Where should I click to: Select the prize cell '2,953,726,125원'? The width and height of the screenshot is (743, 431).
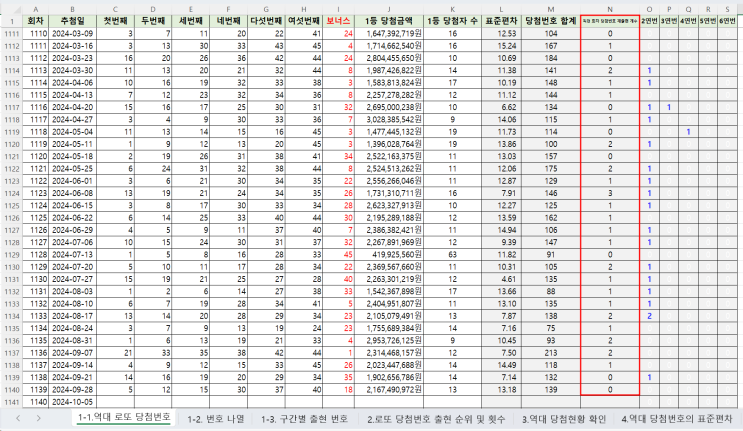click(389, 341)
